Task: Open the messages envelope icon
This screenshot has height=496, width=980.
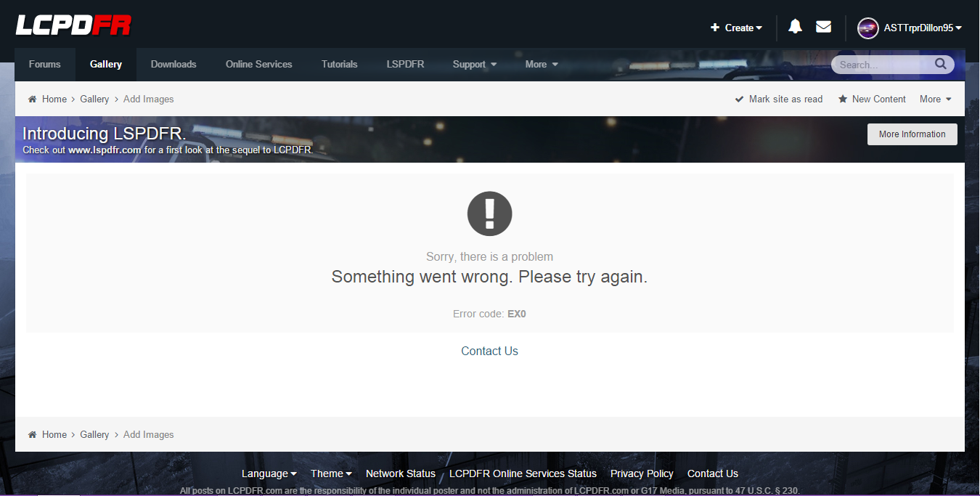Action: point(823,27)
